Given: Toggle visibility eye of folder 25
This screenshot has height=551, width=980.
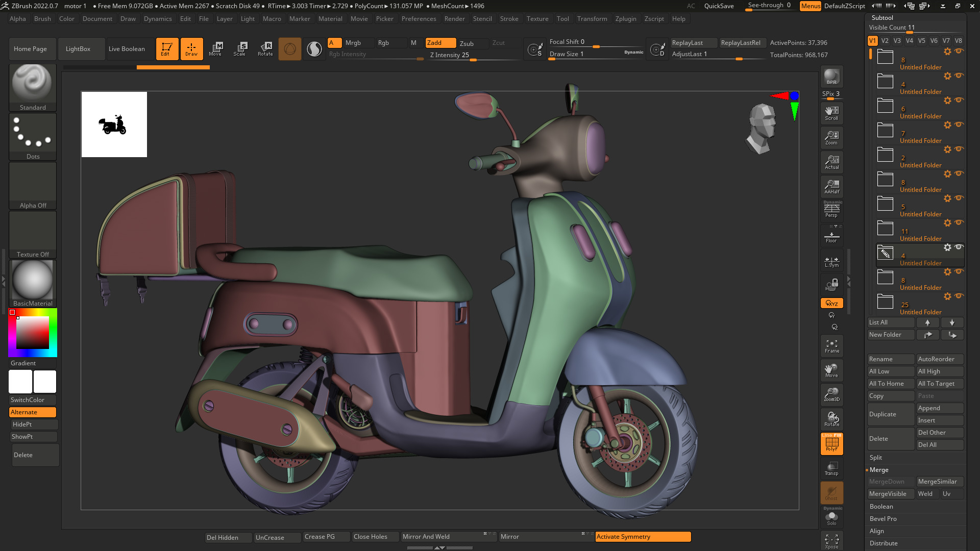Looking at the screenshot, I should click(959, 296).
